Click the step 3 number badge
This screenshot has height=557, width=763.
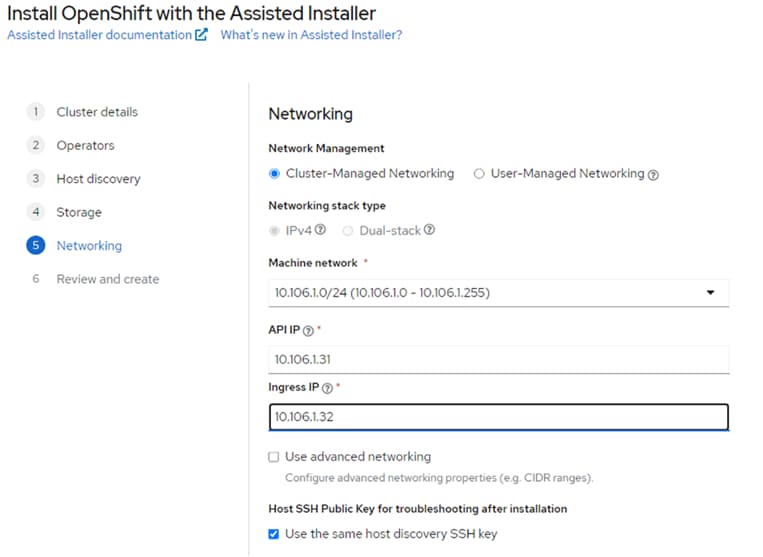(36, 179)
